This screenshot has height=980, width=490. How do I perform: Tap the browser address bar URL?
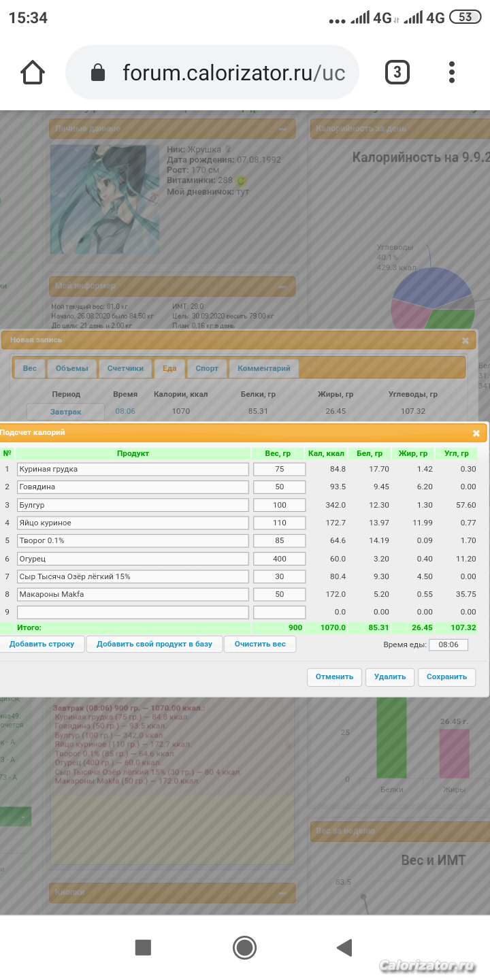(233, 72)
